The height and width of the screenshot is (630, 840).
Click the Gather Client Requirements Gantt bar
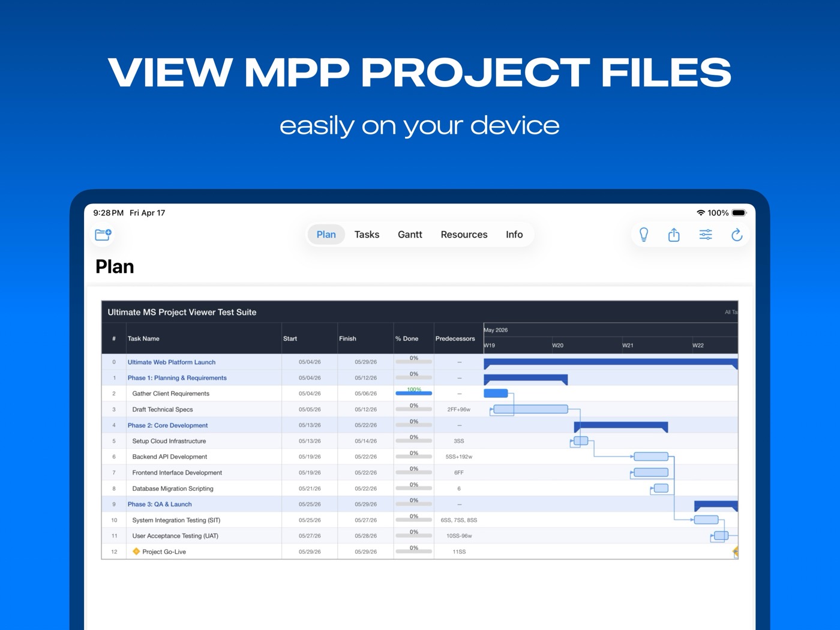pyautogui.click(x=496, y=394)
